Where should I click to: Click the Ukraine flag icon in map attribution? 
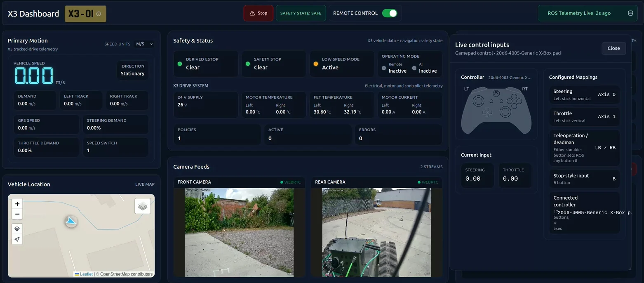pos(77,274)
